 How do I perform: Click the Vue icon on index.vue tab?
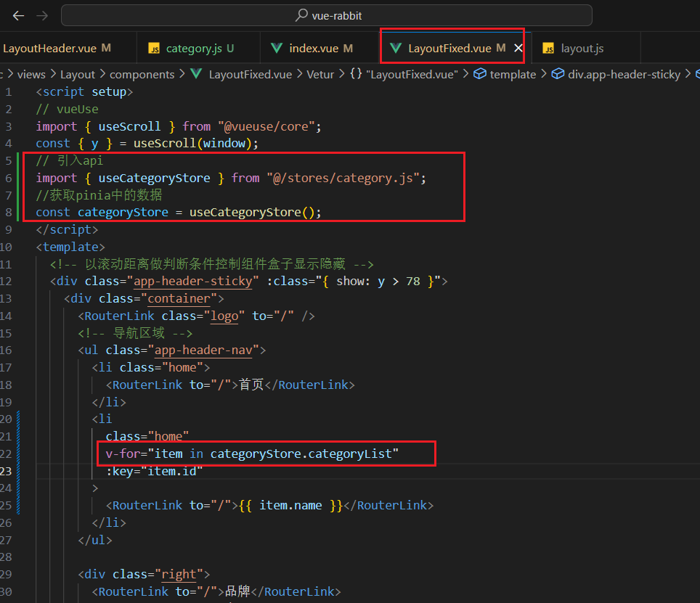277,48
